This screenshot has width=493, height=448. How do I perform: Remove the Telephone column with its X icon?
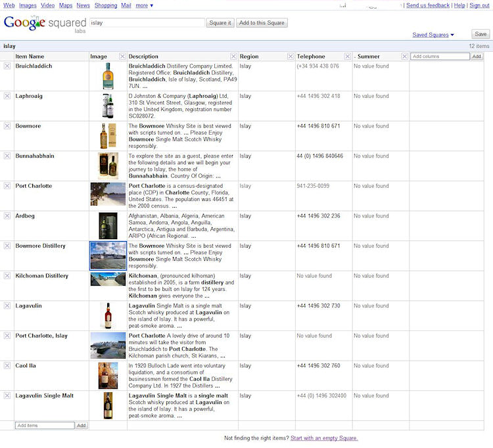click(347, 56)
